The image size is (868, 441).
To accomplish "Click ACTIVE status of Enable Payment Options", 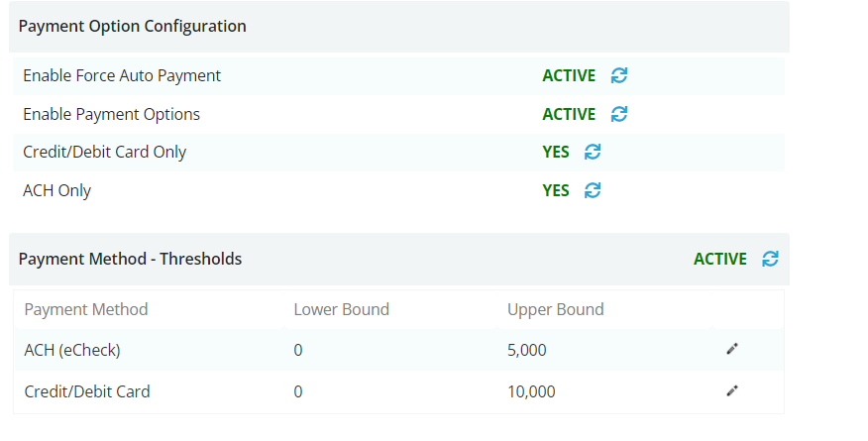I will [x=569, y=115].
